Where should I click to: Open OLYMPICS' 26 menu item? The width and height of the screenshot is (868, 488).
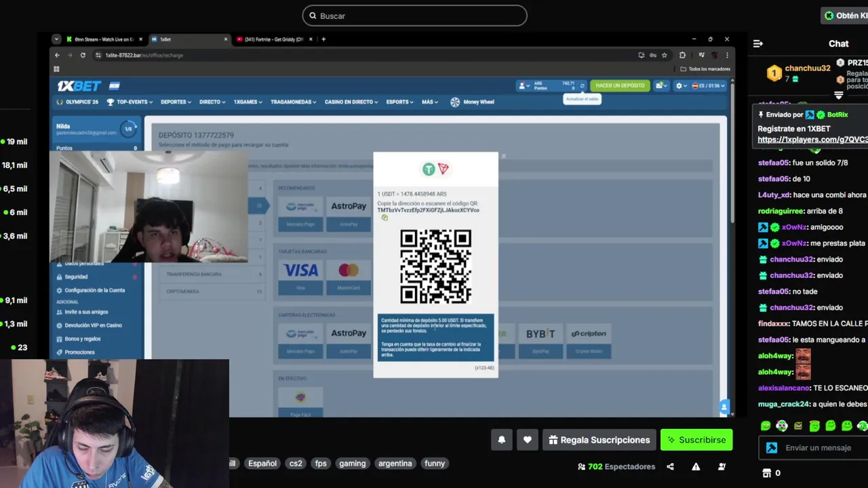click(77, 102)
